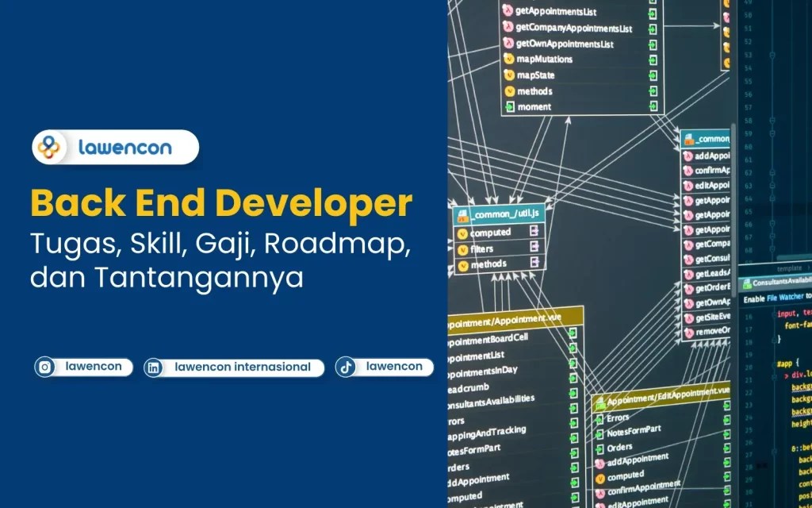Screen dimensions: 812x508
Task: Click the purple icon right of util.js computed
Action: coord(534,231)
